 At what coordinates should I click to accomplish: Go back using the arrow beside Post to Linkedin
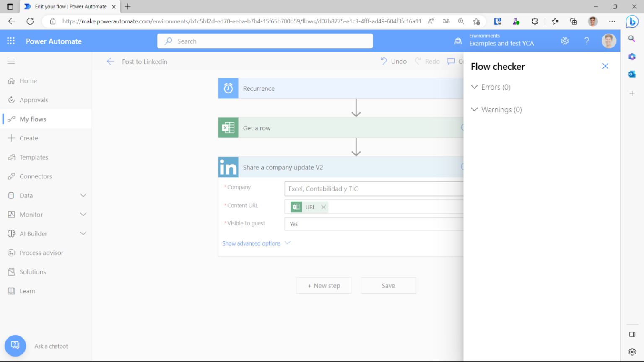click(x=111, y=62)
